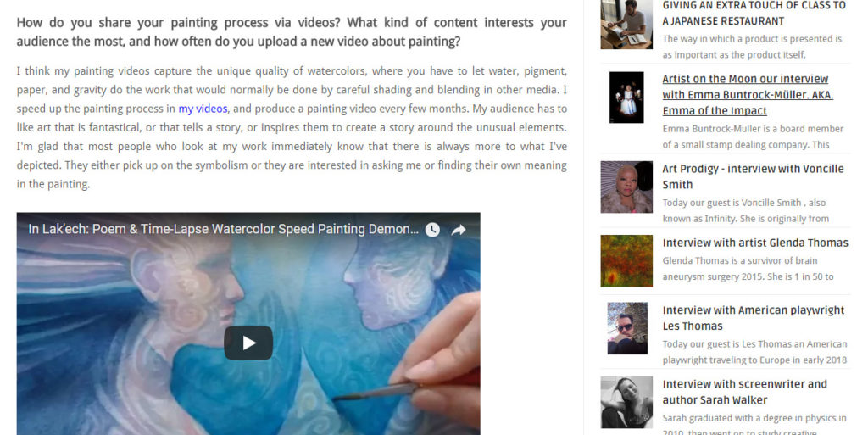This screenshot has height=435, width=868.
Task: Click the Les Thomas excerpt text
Action: click(x=754, y=352)
